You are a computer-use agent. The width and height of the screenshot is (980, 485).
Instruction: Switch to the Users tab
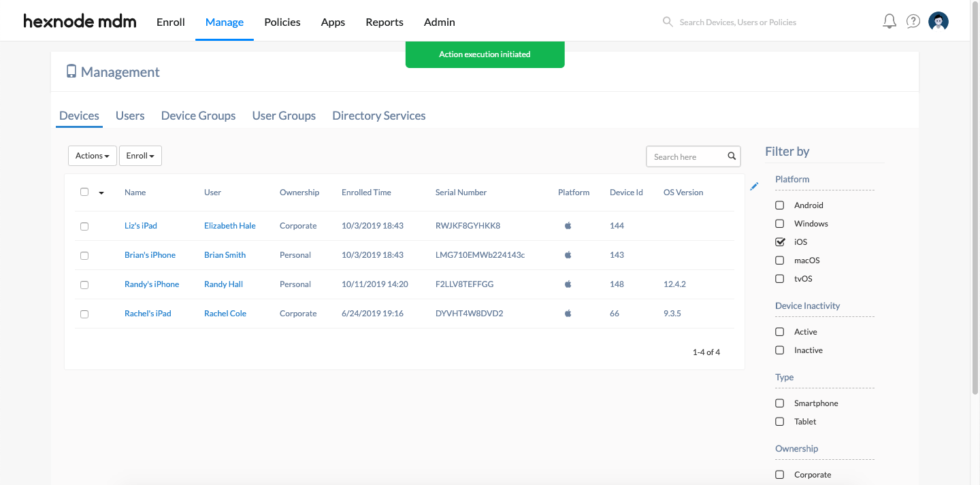point(130,116)
